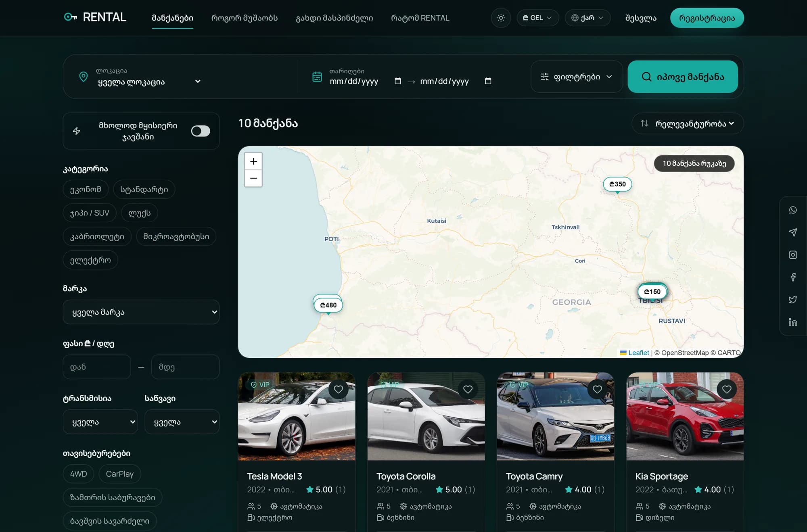Open Twitter social icon
The image size is (807, 532).
click(x=793, y=300)
